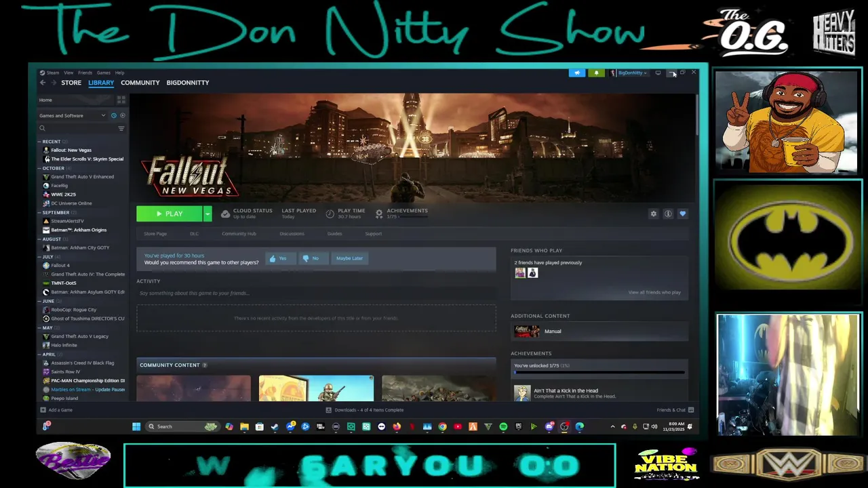Click the Cloud Status cloud icon

[x=225, y=213]
